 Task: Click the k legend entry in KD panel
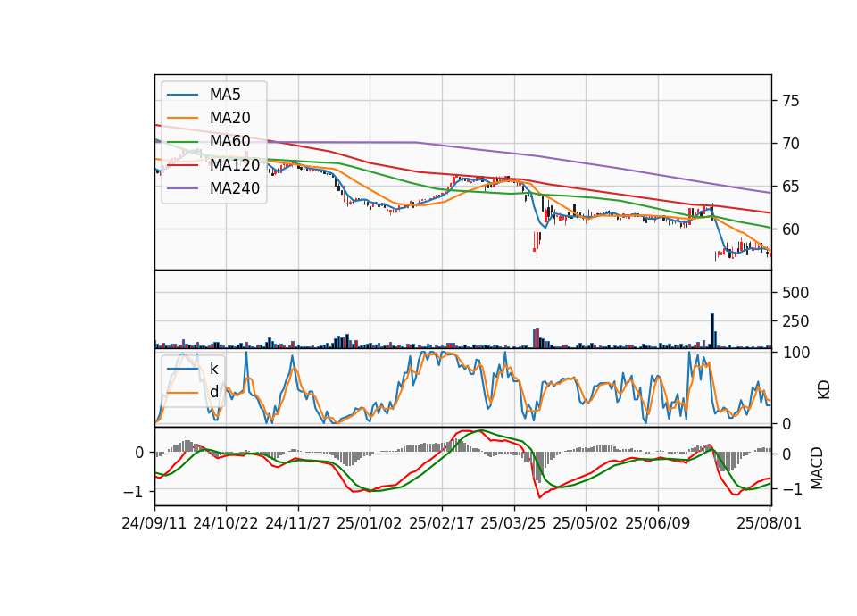213,369
